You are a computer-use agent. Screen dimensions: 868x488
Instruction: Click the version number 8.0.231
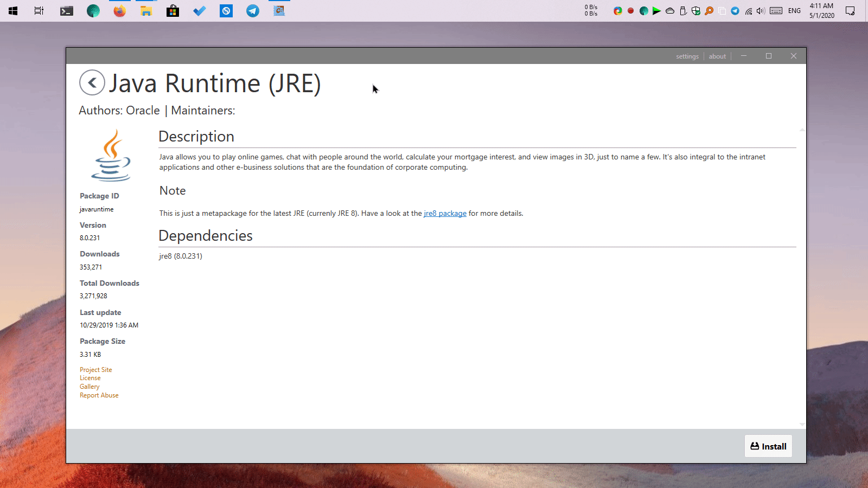click(x=90, y=238)
